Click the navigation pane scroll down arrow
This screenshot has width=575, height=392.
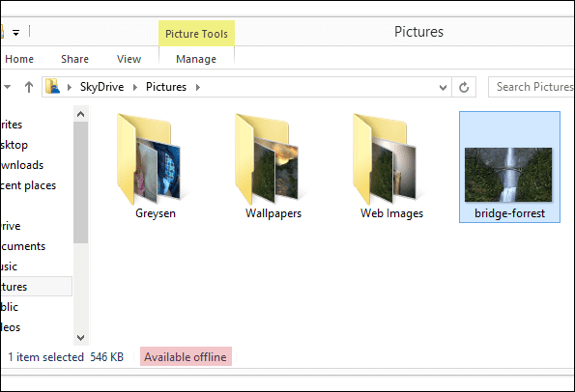click(80, 337)
